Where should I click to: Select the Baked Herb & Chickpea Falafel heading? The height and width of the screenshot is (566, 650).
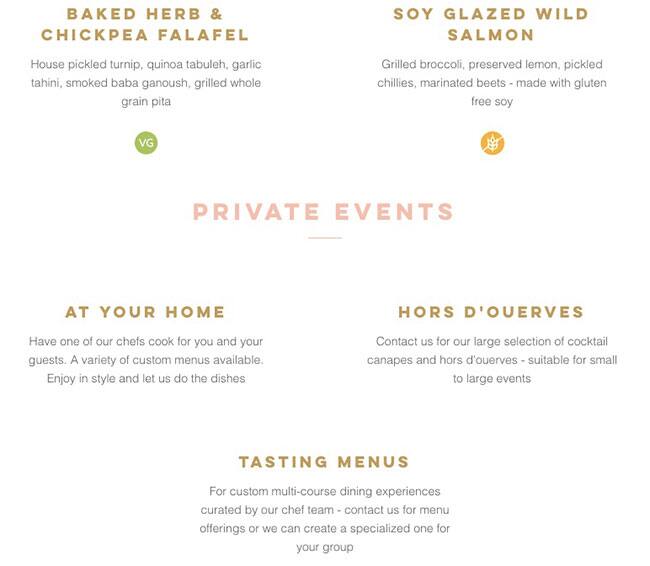pos(145,24)
